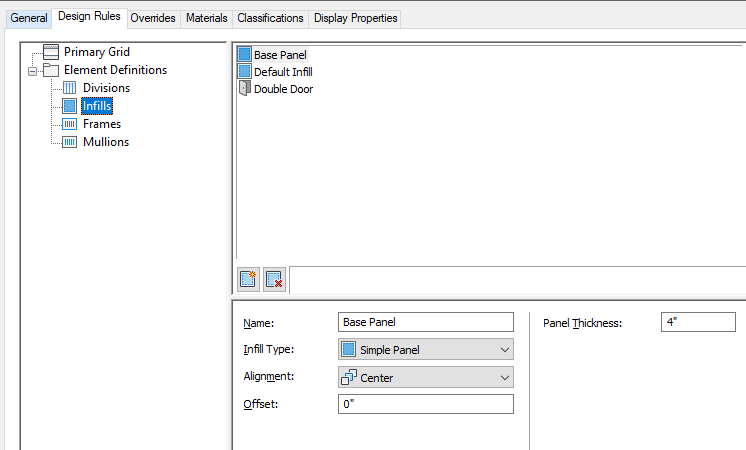Click the Frames icon
Viewport: 746px width, 450px height.
pos(69,124)
